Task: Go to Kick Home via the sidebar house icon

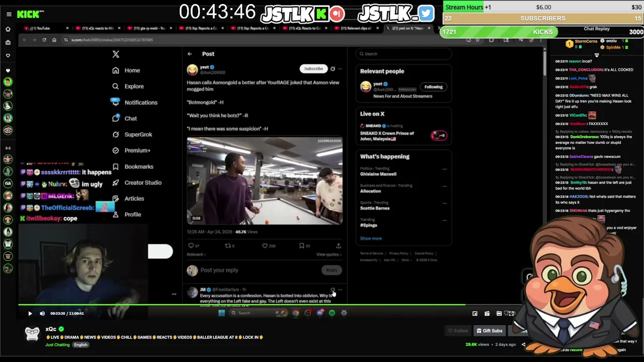Action: (8, 29)
